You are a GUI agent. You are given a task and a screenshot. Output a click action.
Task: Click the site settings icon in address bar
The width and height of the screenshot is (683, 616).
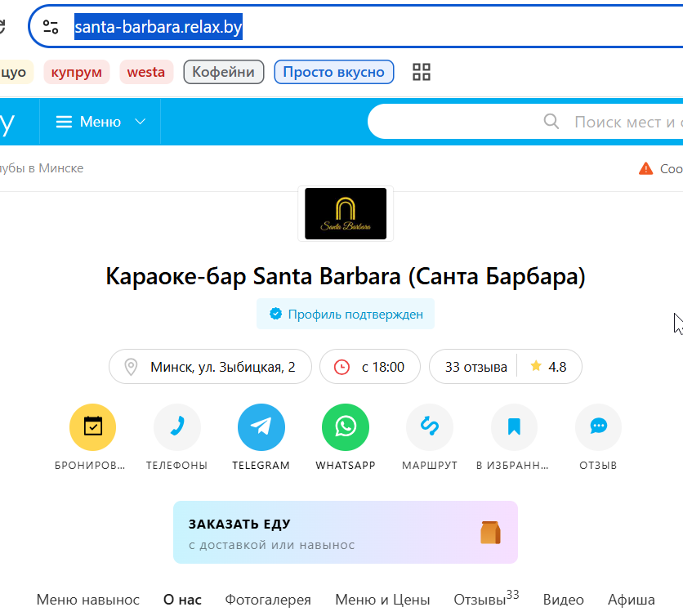[51, 27]
